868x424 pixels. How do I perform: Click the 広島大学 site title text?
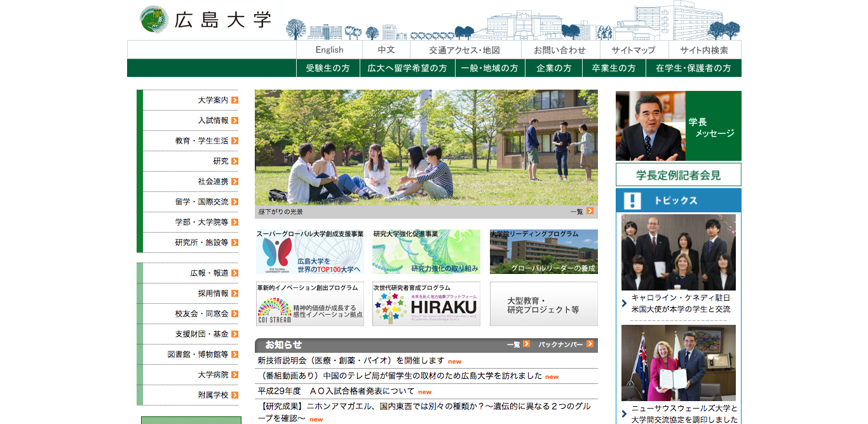click(x=223, y=20)
